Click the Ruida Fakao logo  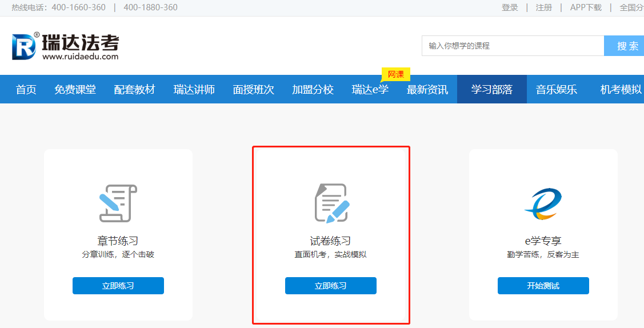coord(65,46)
